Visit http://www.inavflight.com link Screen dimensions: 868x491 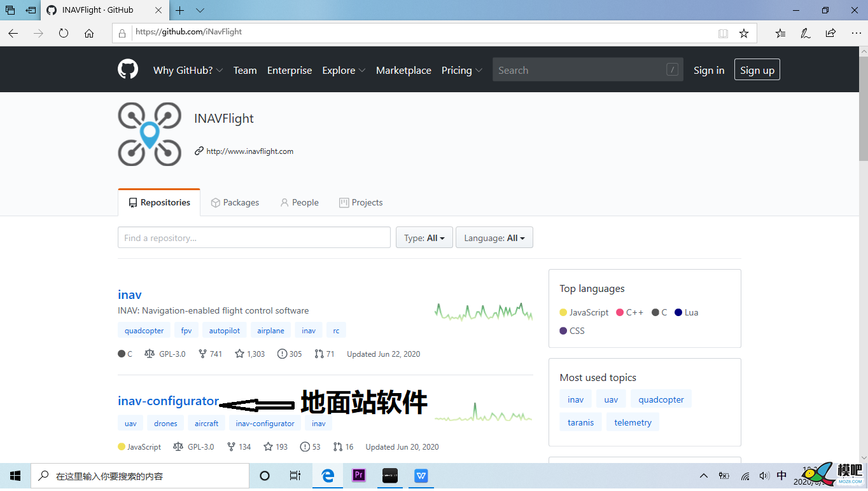pos(249,151)
